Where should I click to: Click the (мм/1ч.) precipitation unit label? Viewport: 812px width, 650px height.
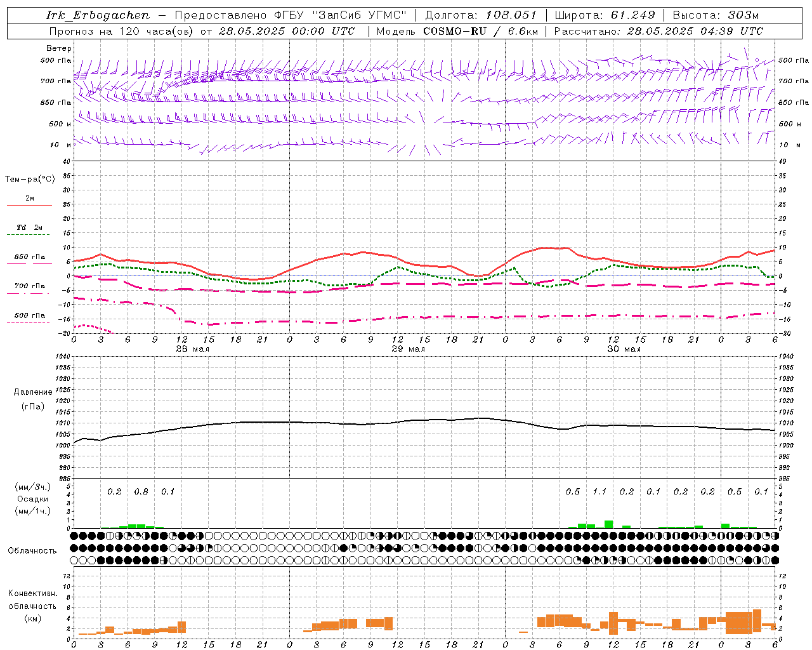tap(33, 511)
